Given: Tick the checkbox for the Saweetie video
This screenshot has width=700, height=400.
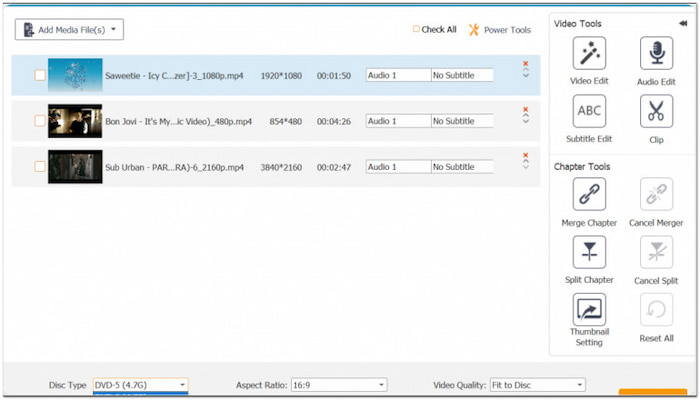Looking at the screenshot, I should [x=39, y=75].
